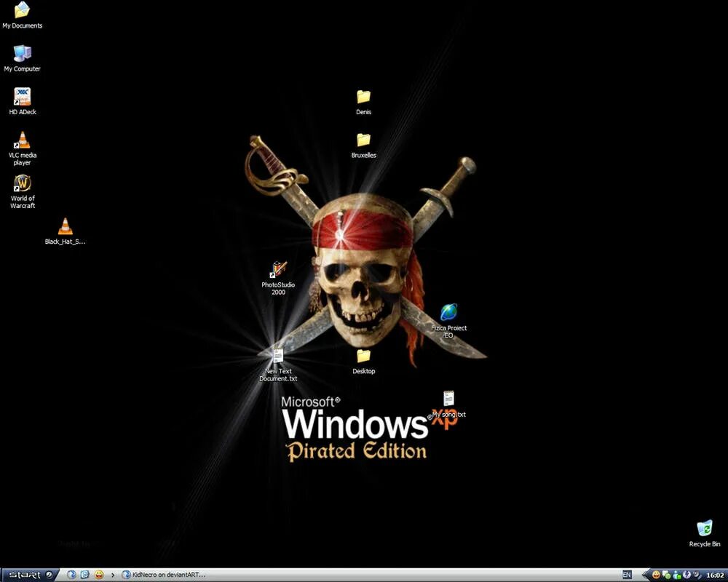Screen dimensions: 728x582
Task: Open the HD ADeck application
Action: [x=22, y=97]
